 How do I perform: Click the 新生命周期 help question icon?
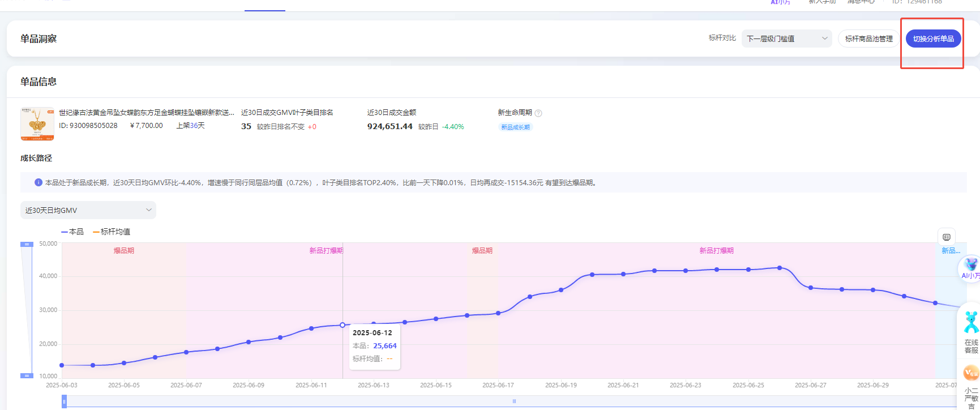(x=538, y=113)
